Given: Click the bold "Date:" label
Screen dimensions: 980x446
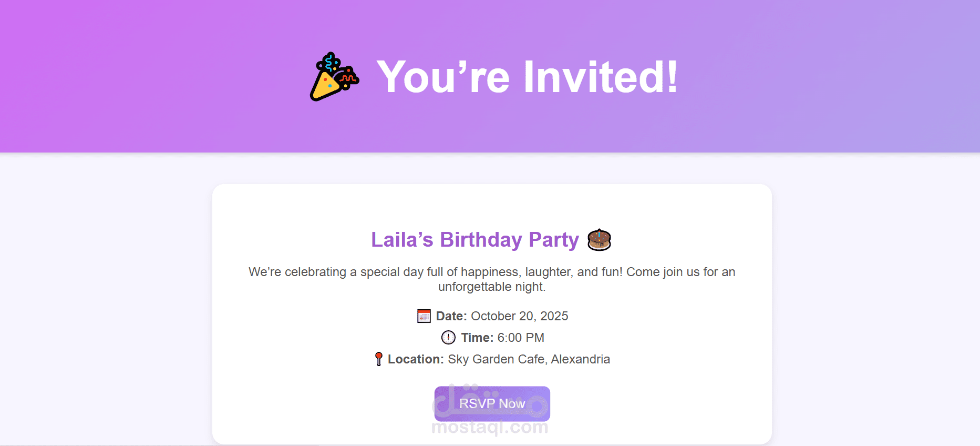Looking at the screenshot, I should (x=451, y=316).
